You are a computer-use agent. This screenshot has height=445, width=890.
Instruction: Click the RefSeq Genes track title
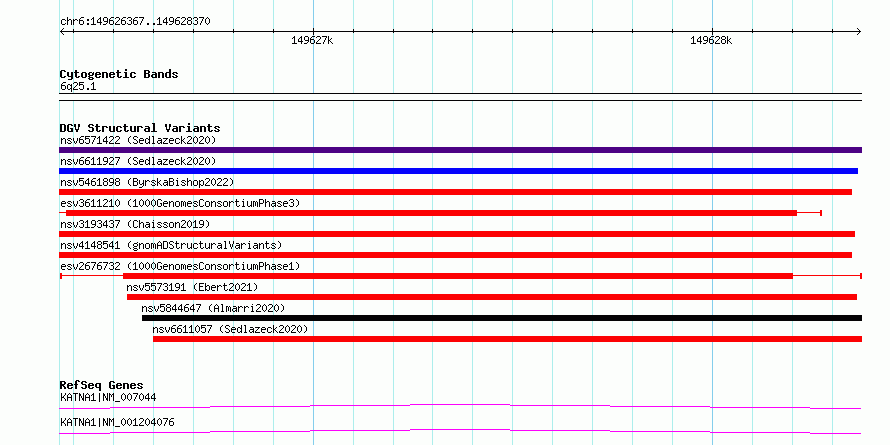point(102,385)
